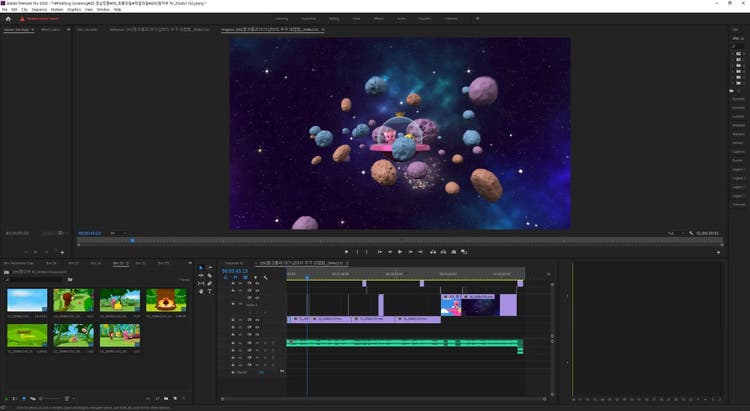Toggle Snap in timeline
The image size is (750, 411).
click(x=235, y=278)
